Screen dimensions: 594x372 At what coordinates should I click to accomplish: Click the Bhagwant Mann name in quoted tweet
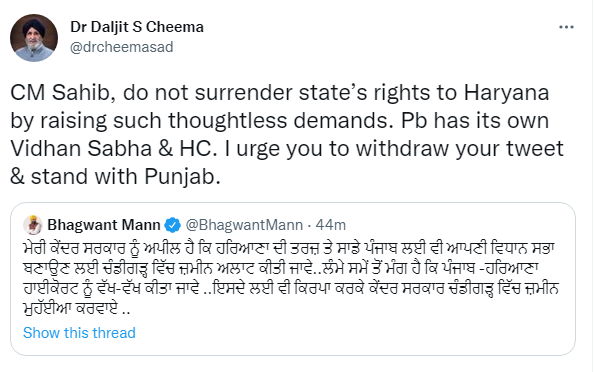104,225
